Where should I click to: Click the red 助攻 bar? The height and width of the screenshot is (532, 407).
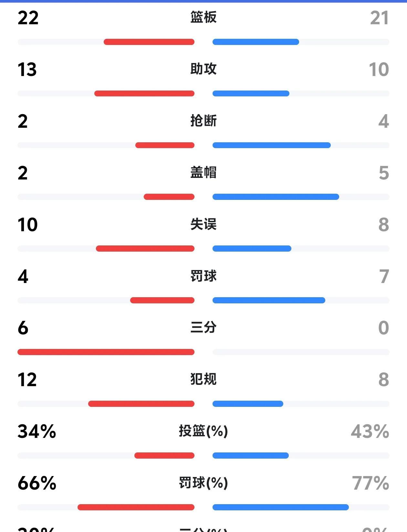click(x=144, y=93)
